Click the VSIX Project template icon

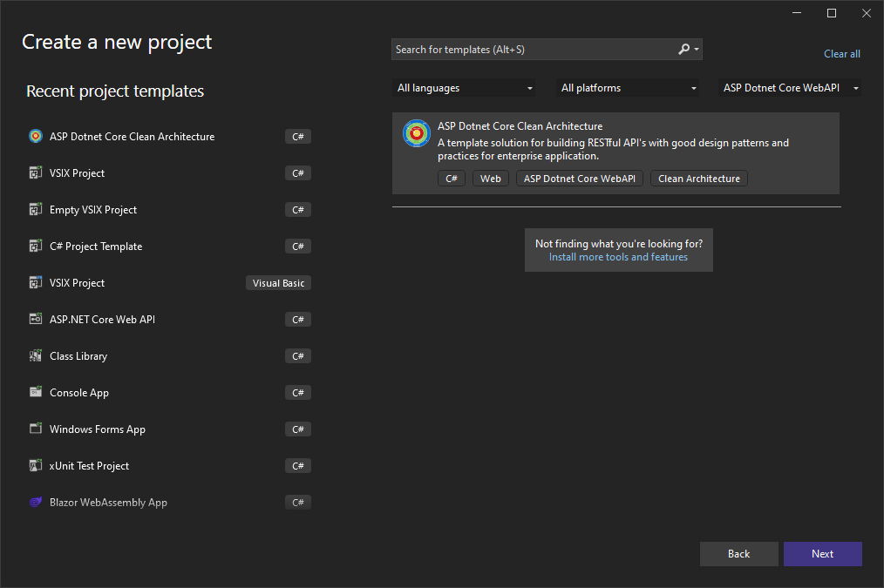pos(35,172)
